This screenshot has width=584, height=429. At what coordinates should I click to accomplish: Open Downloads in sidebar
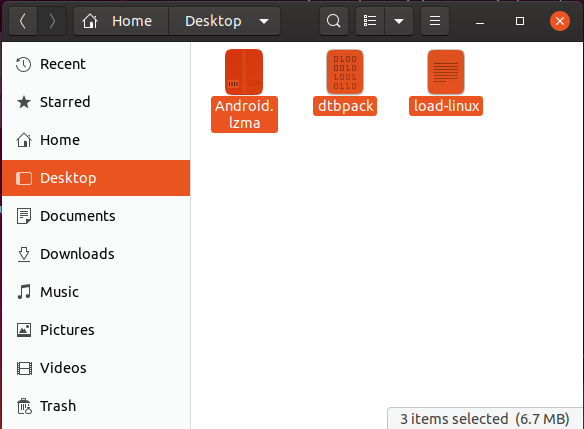click(x=96, y=254)
